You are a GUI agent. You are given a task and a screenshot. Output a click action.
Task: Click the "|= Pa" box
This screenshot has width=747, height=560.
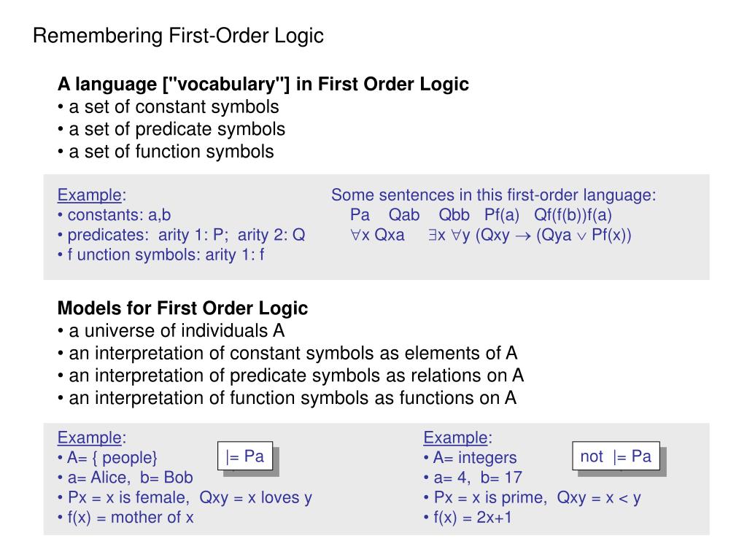pyautogui.click(x=245, y=456)
